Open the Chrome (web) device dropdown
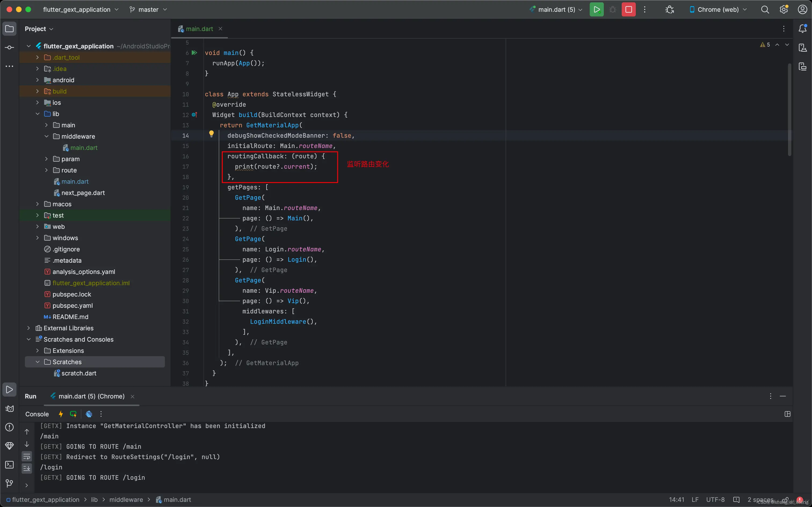 [718, 9]
